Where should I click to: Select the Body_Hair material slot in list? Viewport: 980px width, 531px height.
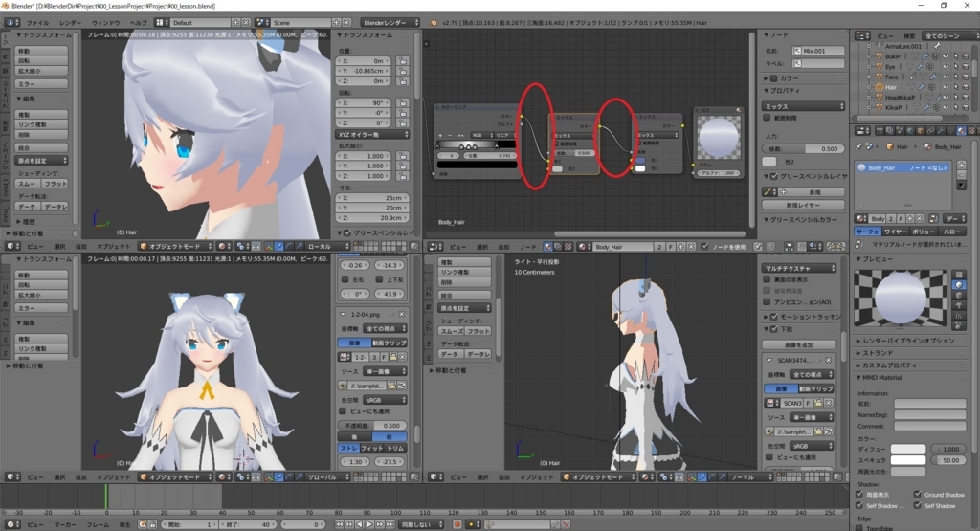(x=903, y=167)
